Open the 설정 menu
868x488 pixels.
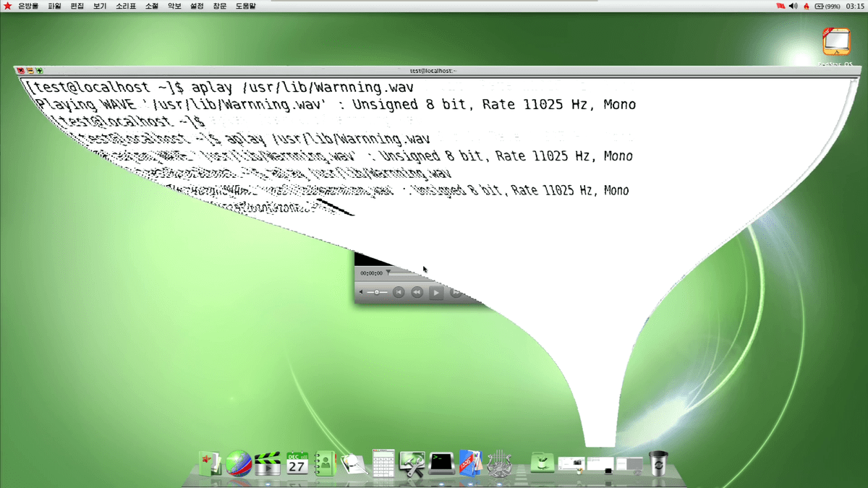pyautogui.click(x=196, y=6)
